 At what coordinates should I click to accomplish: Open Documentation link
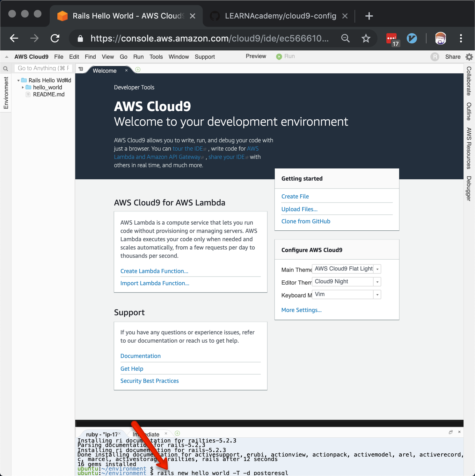click(x=140, y=356)
